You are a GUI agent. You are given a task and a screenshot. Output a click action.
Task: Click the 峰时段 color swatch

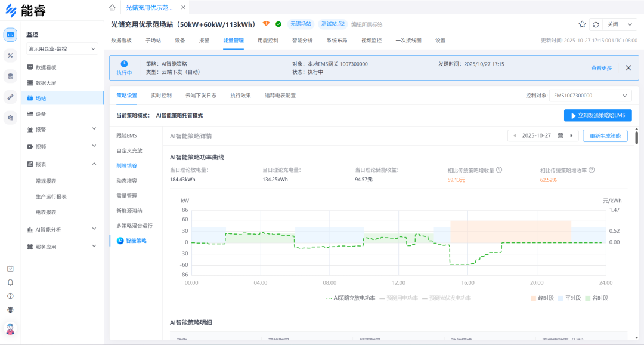click(533, 298)
